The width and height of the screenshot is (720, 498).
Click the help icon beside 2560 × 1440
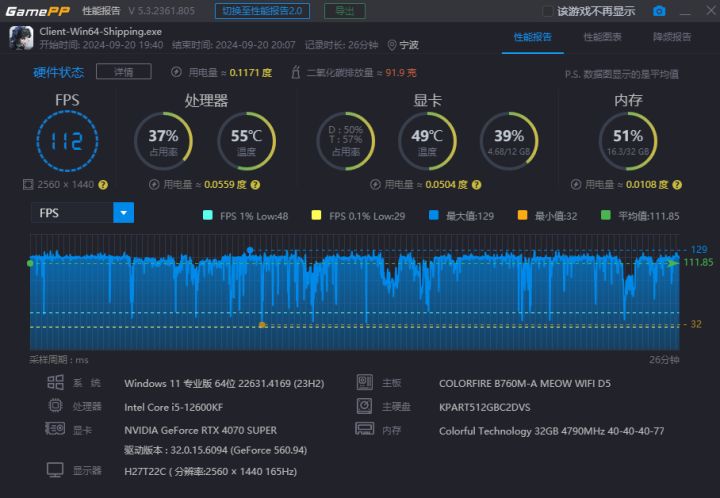click(103, 185)
